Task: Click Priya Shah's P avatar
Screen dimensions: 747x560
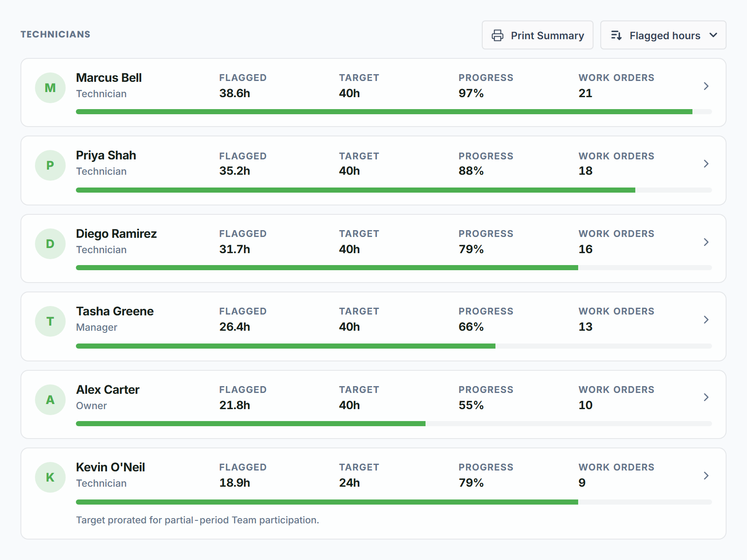Action: tap(50, 165)
